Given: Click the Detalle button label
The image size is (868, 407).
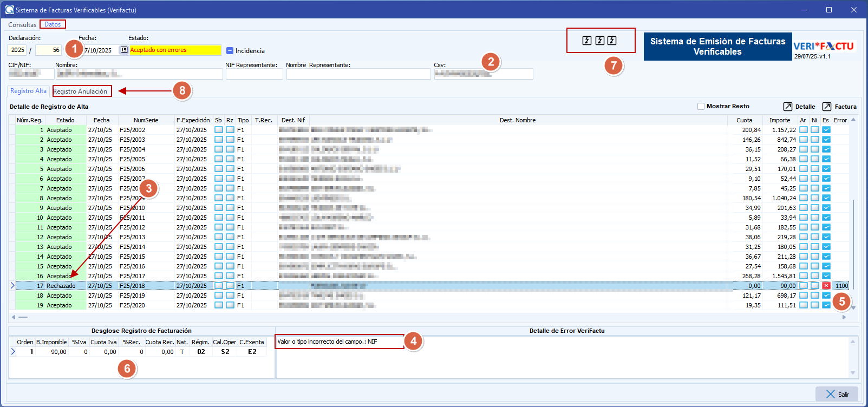Looking at the screenshot, I should tap(805, 107).
